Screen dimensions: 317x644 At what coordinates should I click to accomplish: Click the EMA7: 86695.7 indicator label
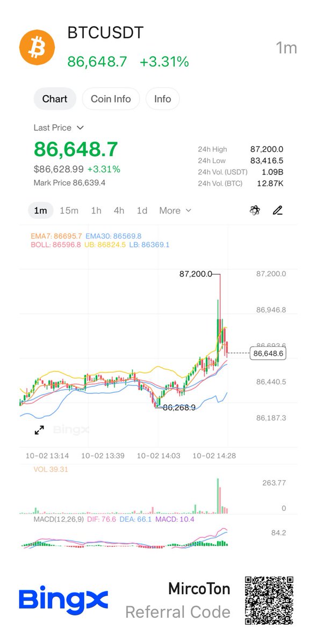click(57, 236)
